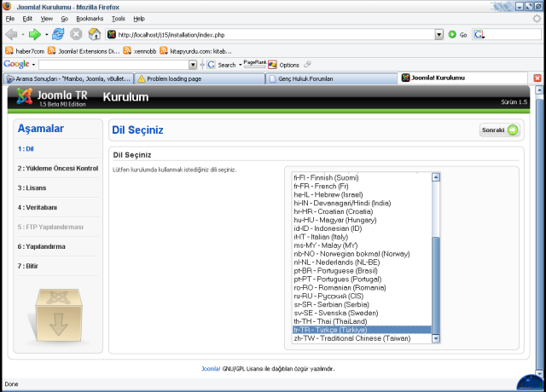Select pt-BR - Portuguese (Brasil) option
Screen dimensions: 546x392
[362, 271]
